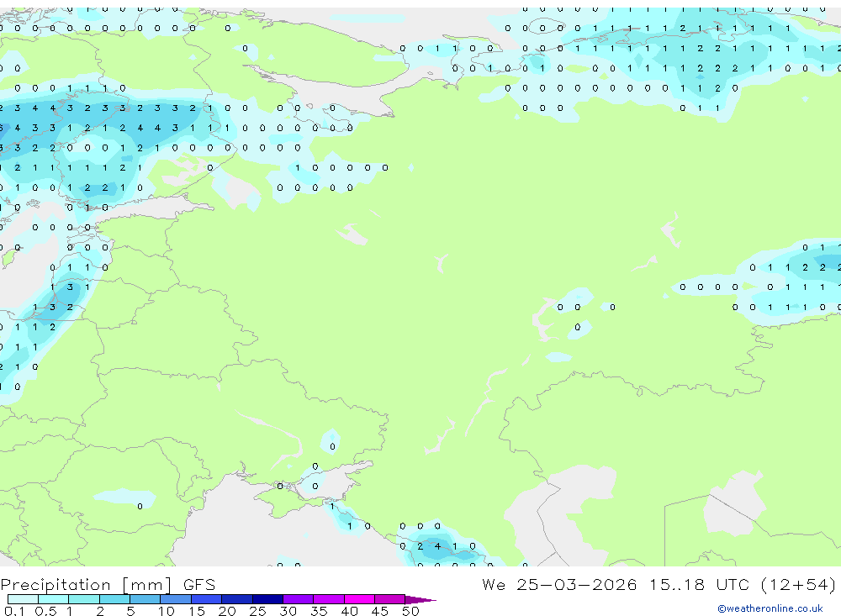
Task: Click the above-50 arrow tip of legend
Action: click(x=420, y=600)
